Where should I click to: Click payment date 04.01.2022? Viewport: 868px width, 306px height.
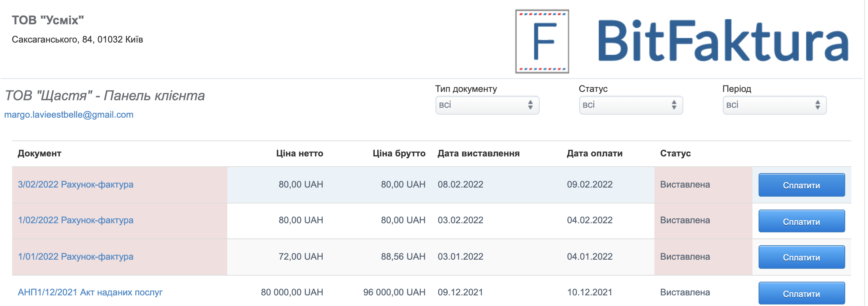pyautogui.click(x=590, y=257)
